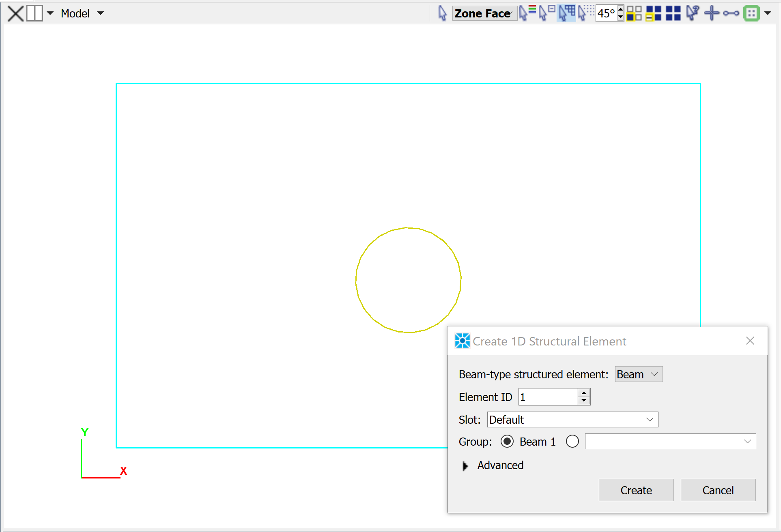This screenshot has height=532, width=781.
Task: Select the Beam 1 group radio button
Action: [x=507, y=441]
